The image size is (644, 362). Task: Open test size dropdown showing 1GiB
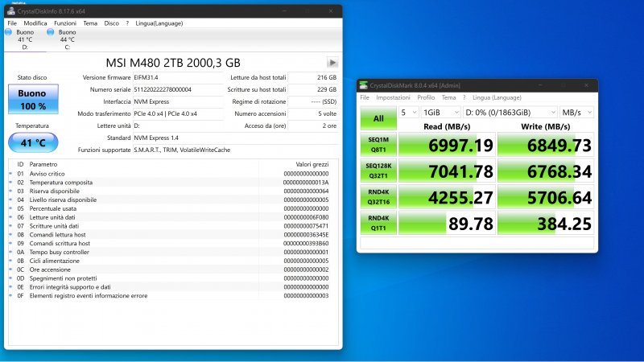click(440, 113)
